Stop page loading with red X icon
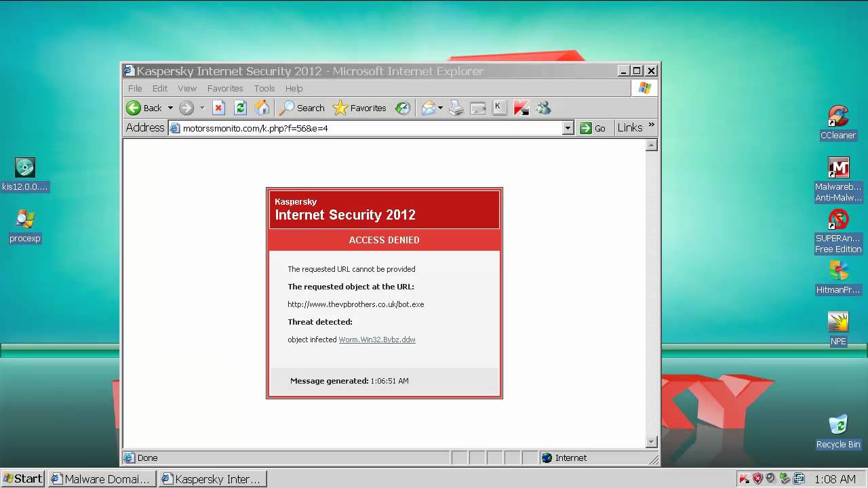Screen dimensions: 868x488 (x=218, y=108)
